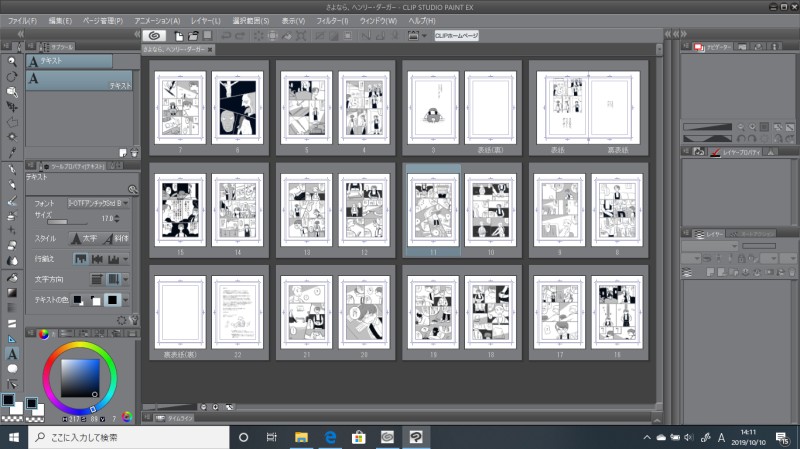
Task: Click the CLIPホームページ button
Action: pyautogui.click(x=457, y=35)
